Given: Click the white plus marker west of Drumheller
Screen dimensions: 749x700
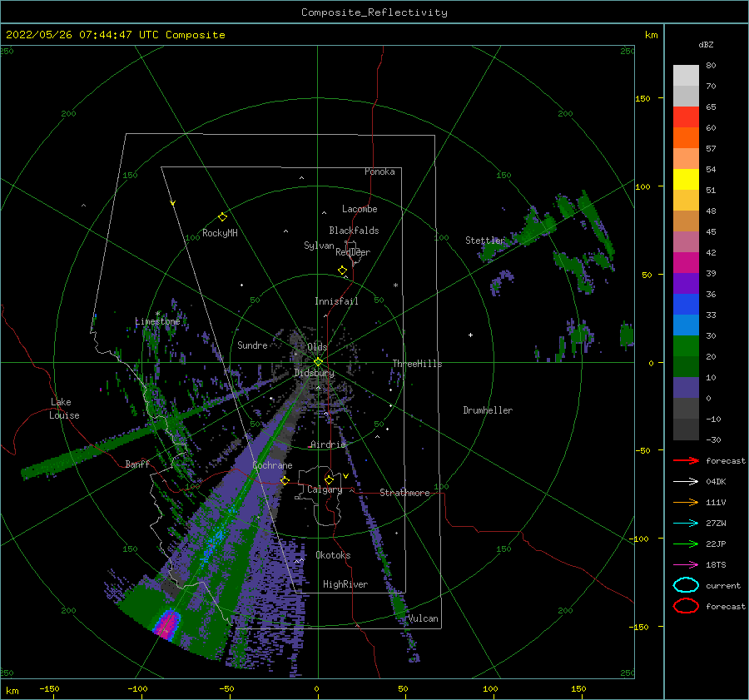Looking at the screenshot, I should click(470, 335).
